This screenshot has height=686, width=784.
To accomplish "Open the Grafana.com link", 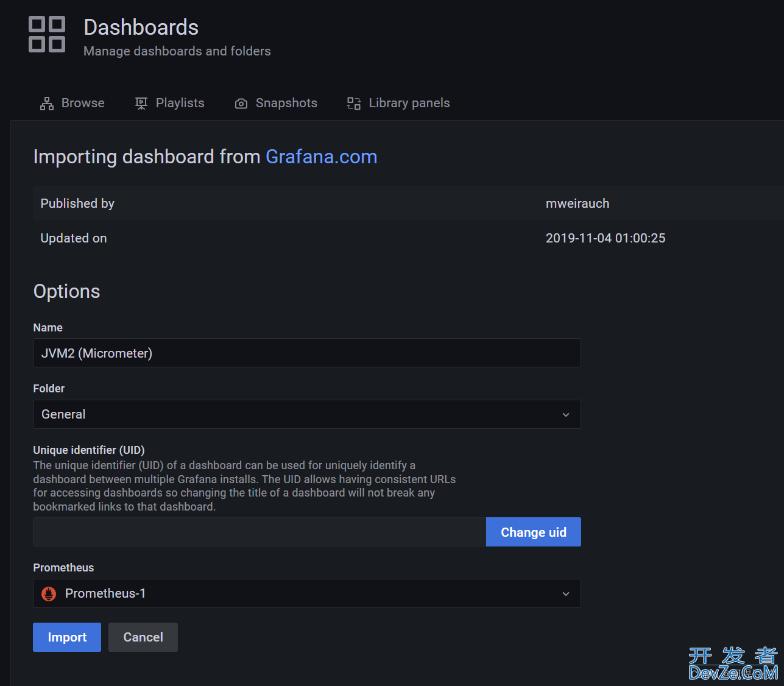I will click(x=322, y=157).
